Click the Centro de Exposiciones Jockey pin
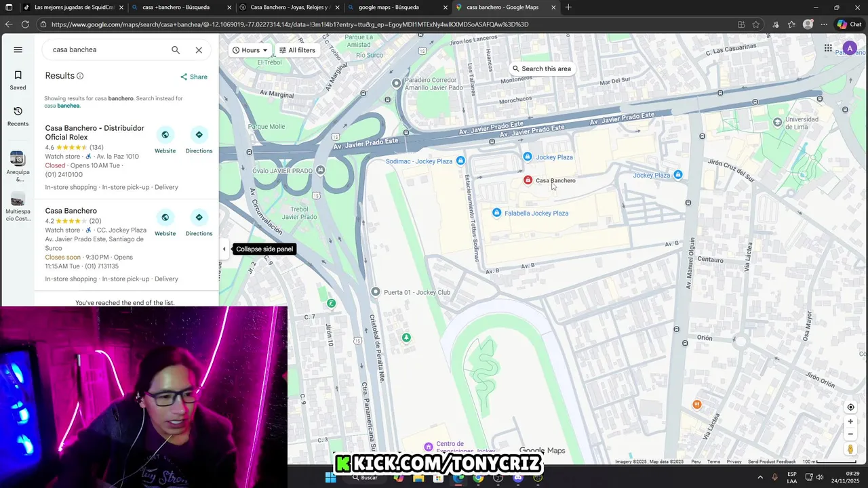Image resolution: width=868 pixels, height=488 pixels. pyautogui.click(x=428, y=447)
